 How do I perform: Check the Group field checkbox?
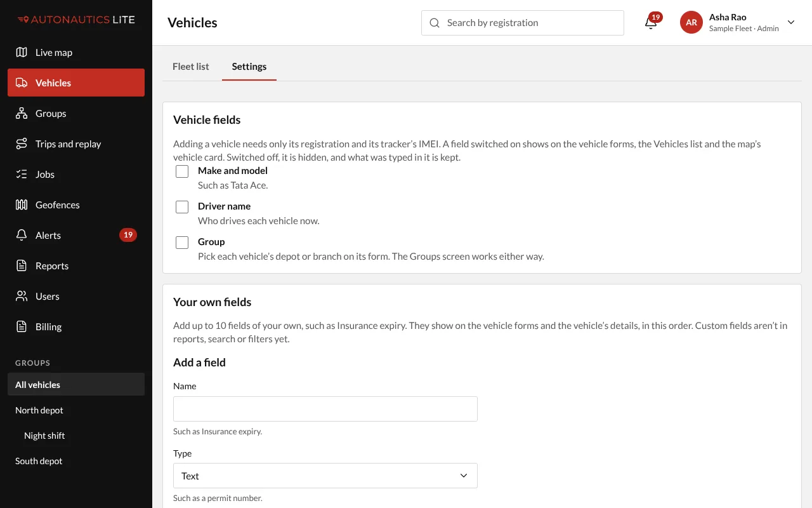[x=182, y=243]
